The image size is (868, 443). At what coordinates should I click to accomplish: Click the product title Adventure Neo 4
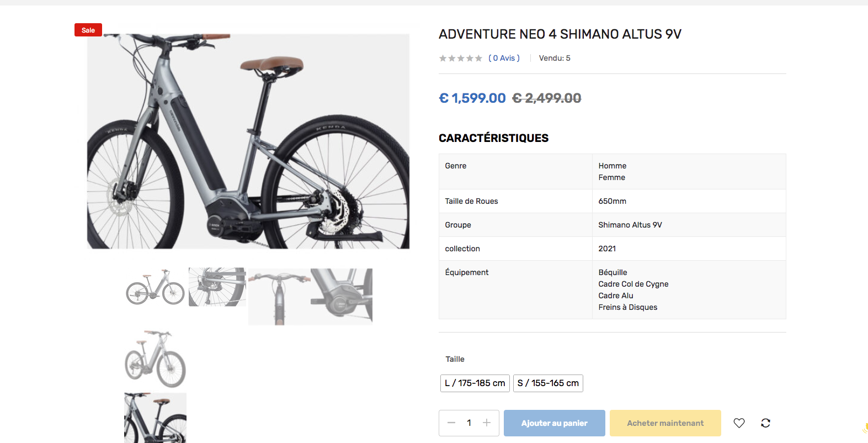[x=560, y=34]
